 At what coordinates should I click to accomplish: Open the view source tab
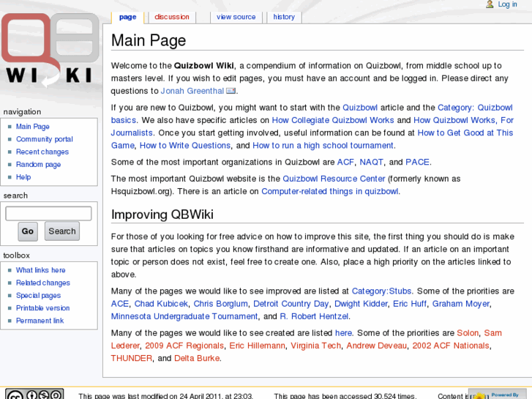click(236, 17)
